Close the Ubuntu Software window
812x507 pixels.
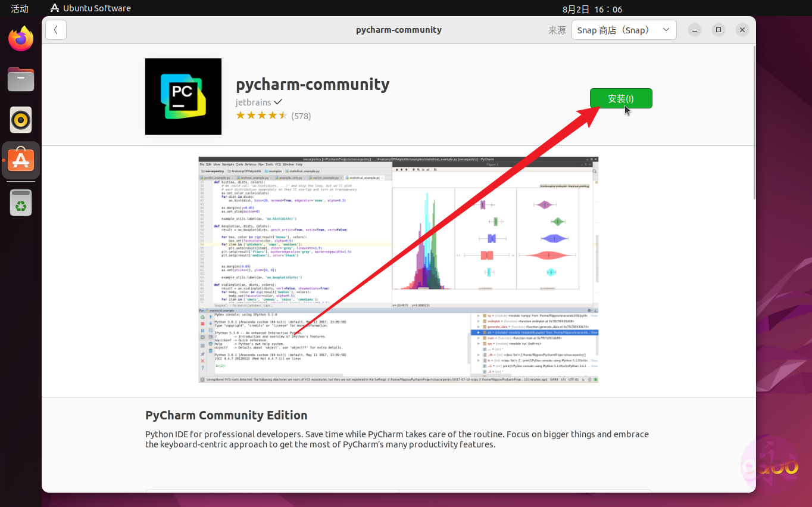[742, 30]
